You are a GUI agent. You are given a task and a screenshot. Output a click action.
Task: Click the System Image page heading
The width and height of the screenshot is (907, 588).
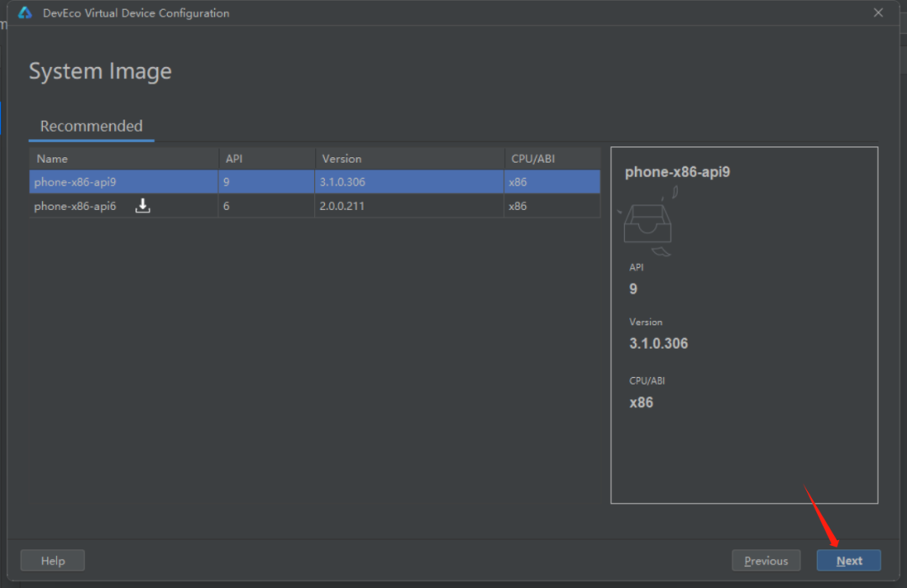[x=100, y=71]
